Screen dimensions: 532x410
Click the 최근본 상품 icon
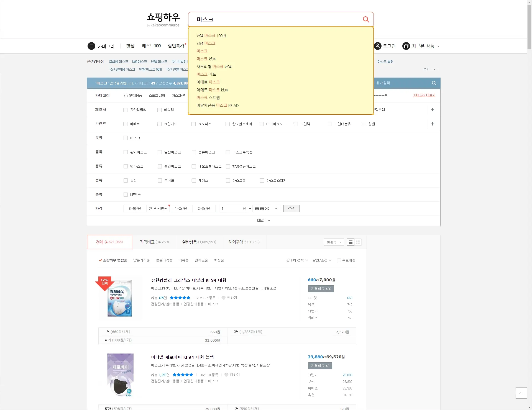tap(406, 46)
